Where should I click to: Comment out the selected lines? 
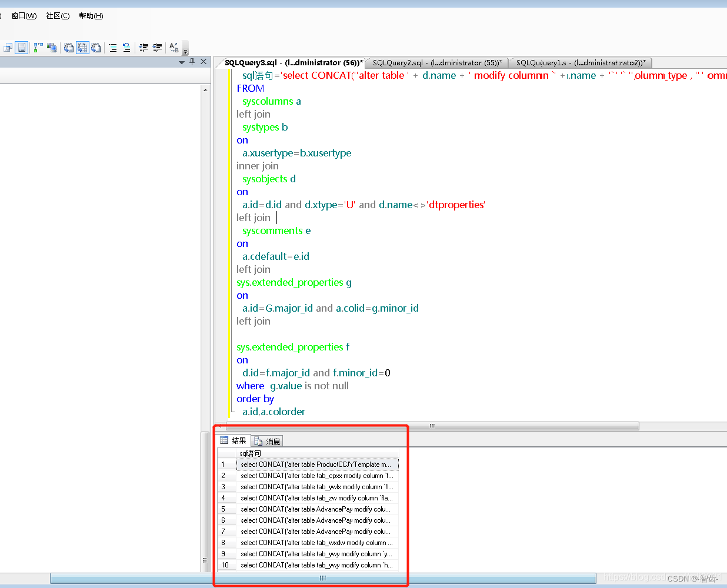[113, 48]
